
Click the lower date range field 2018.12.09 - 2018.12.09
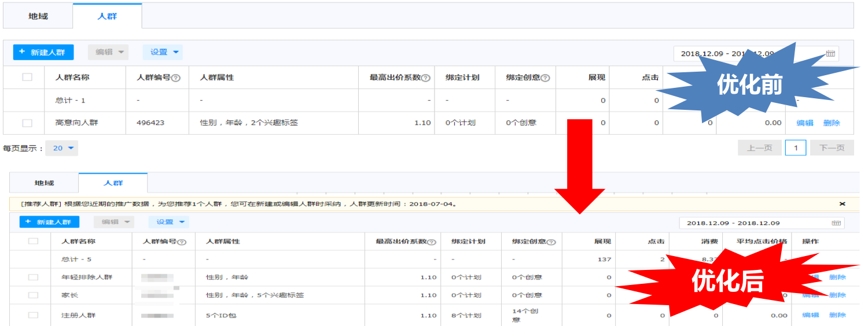[762, 223]
